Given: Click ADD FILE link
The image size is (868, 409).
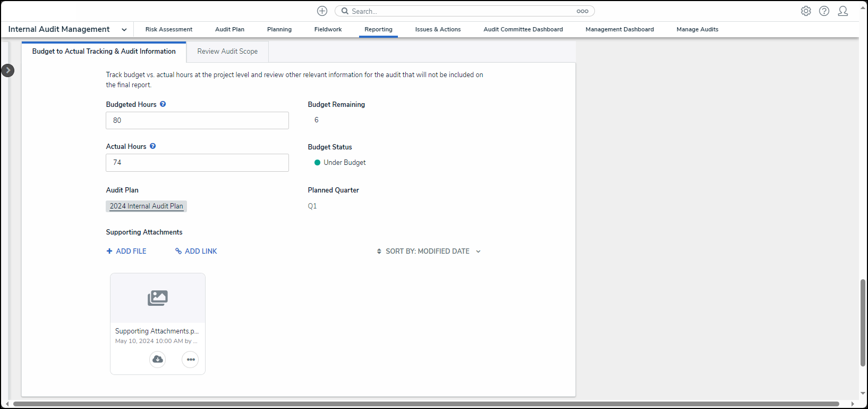Looking at the screenshot, I should point(126,252).
